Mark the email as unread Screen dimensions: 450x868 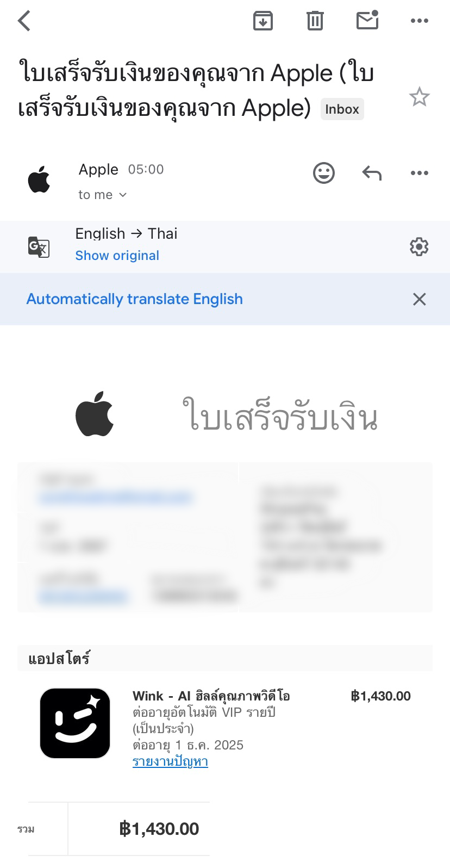click(x=367, y=20)
